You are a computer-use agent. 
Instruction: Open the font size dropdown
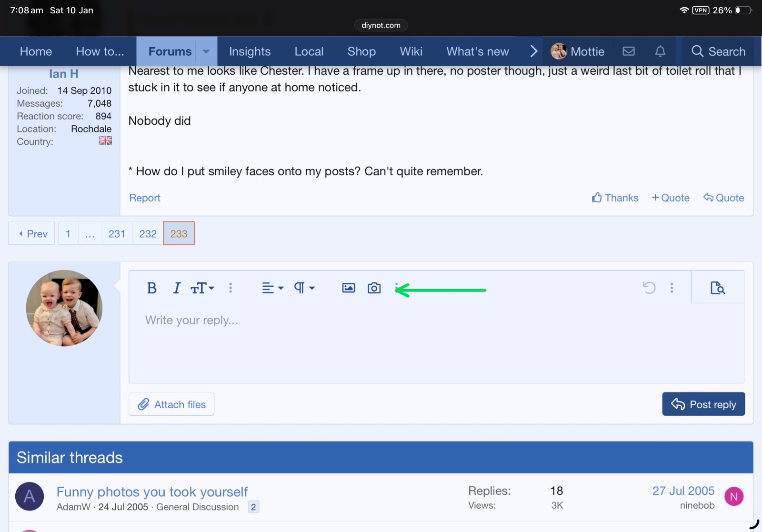point(202,288)
